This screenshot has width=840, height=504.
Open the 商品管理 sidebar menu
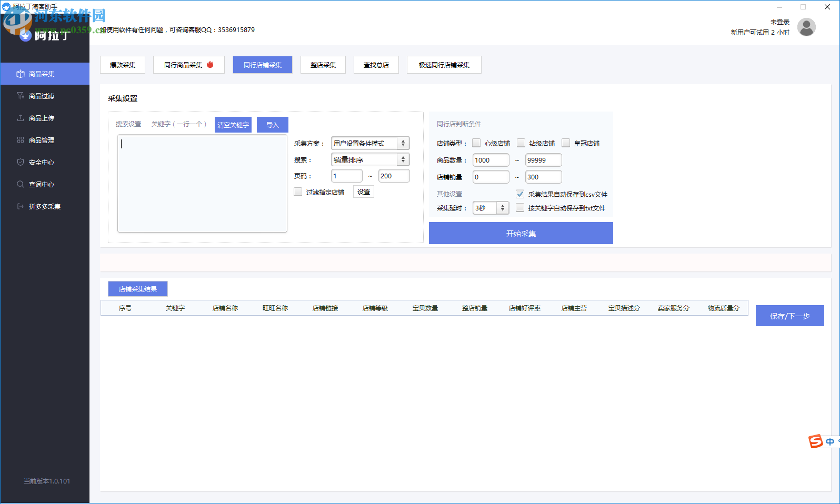(45, 140)
